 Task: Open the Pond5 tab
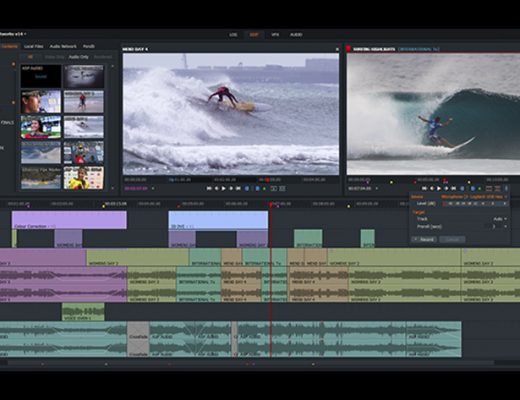(89, 46)
